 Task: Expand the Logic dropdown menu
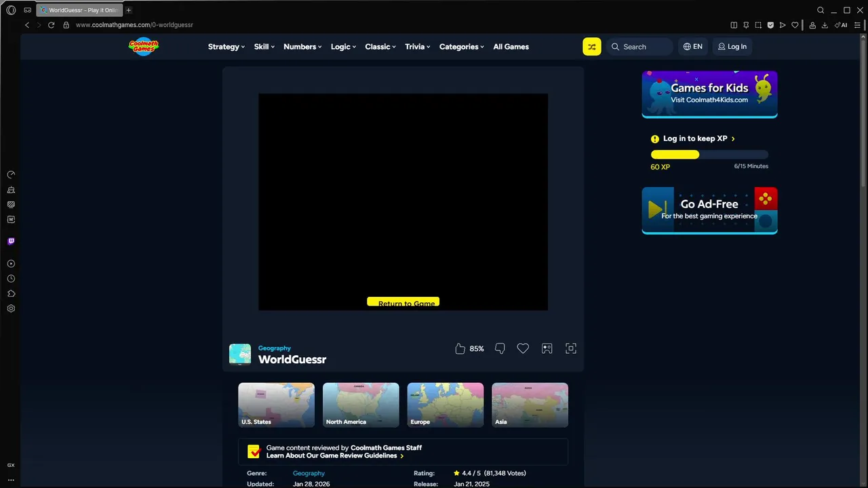click(x=344, y=47)
